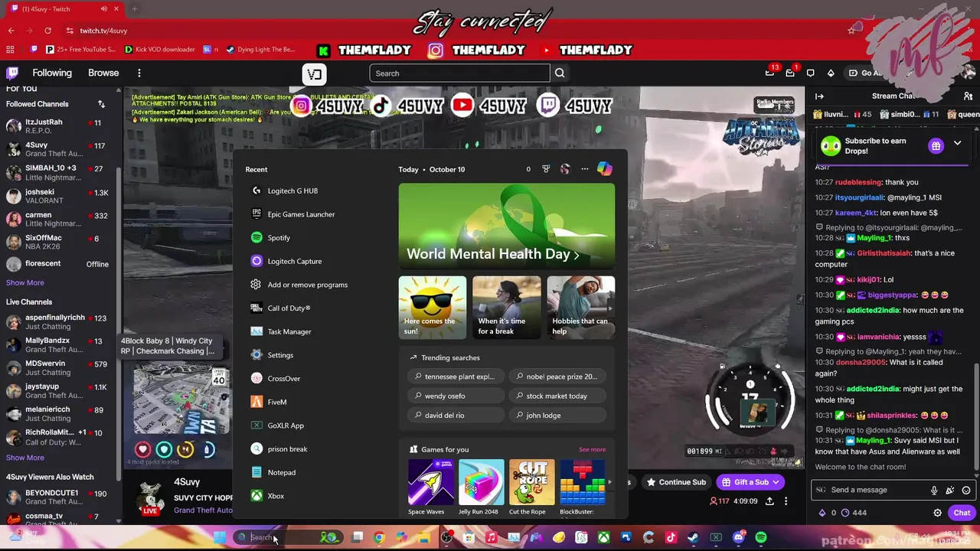Search trending 'nobel peace prize 20...'
Viewport: 980px width, 551px height.
(557, 377)
